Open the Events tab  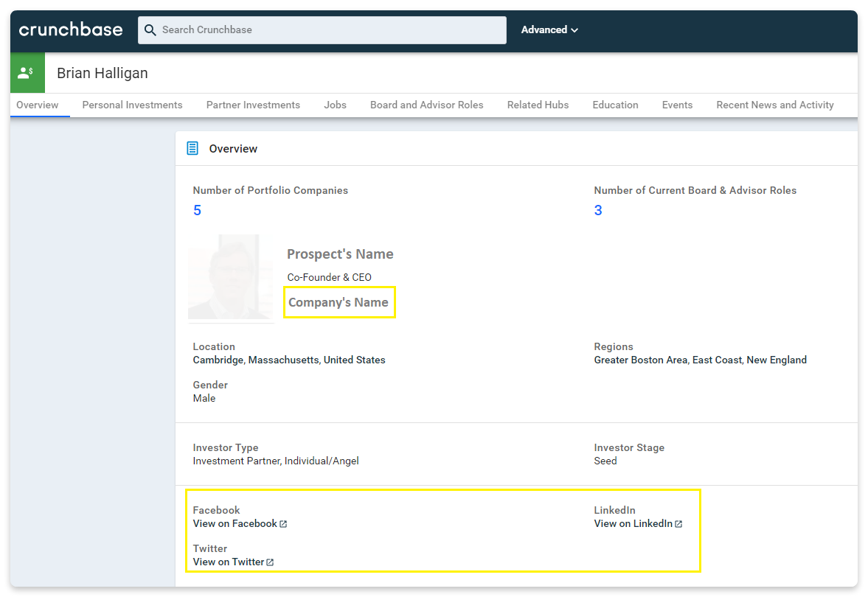677,105
